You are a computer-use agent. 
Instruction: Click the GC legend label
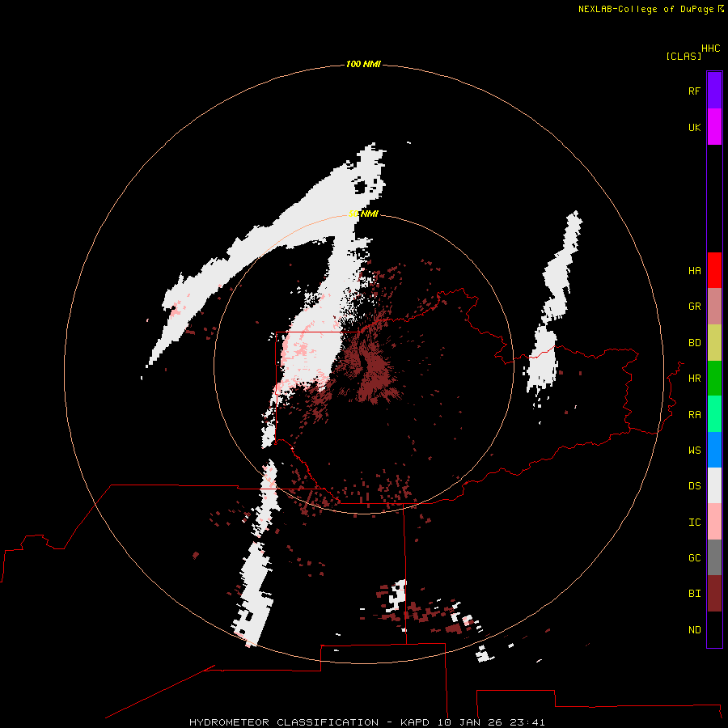click(694, 558)
